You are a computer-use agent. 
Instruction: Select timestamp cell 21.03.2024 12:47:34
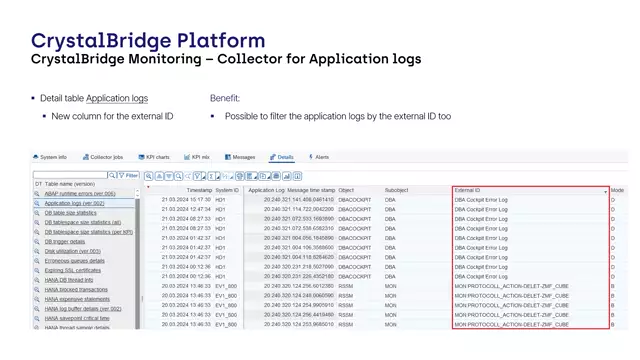coord(186,209)
